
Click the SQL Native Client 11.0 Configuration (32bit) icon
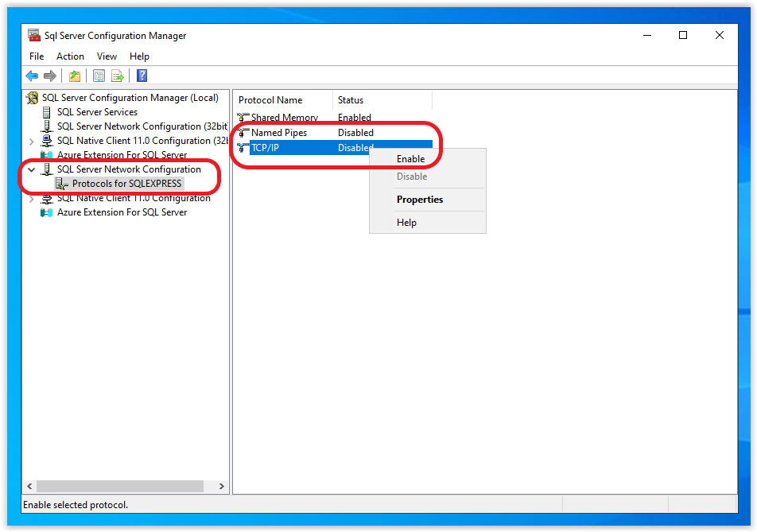tap(47, 141)
